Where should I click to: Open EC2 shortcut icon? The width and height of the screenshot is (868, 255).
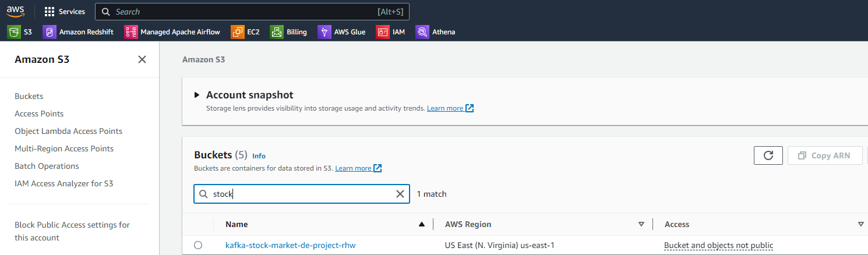point(237,32)
